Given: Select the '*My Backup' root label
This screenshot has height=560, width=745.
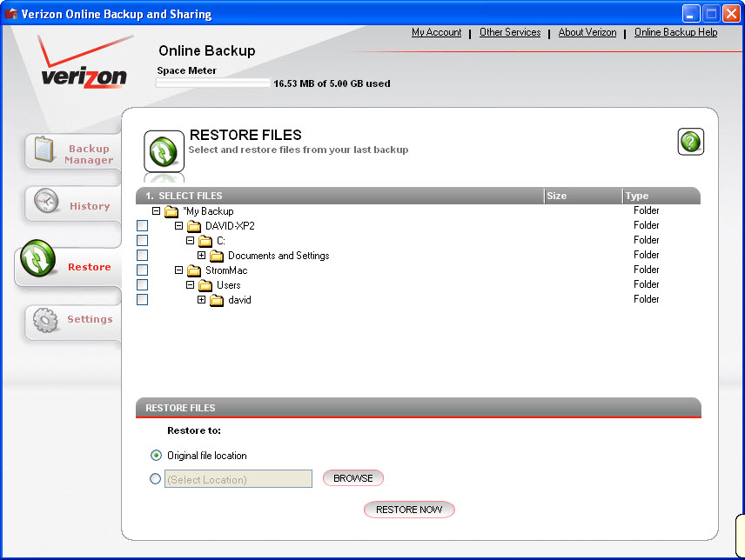Looking at the screenshot, I should (x=208, y=211).
